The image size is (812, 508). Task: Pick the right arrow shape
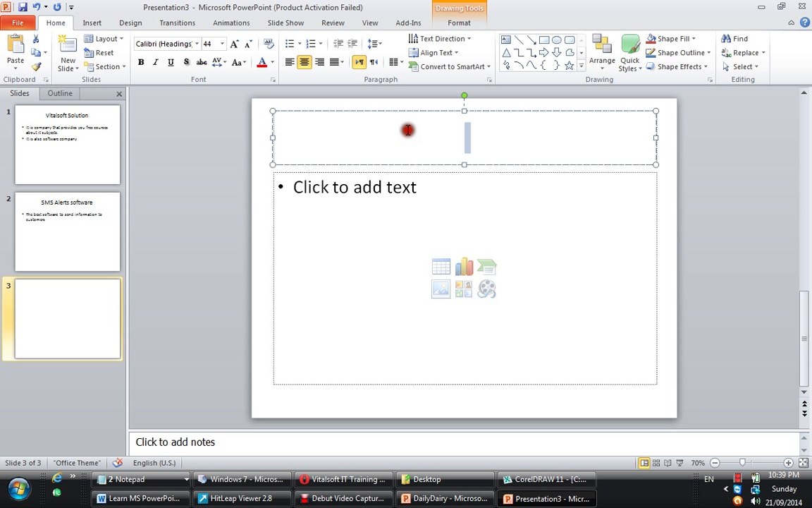pos(543,52)
